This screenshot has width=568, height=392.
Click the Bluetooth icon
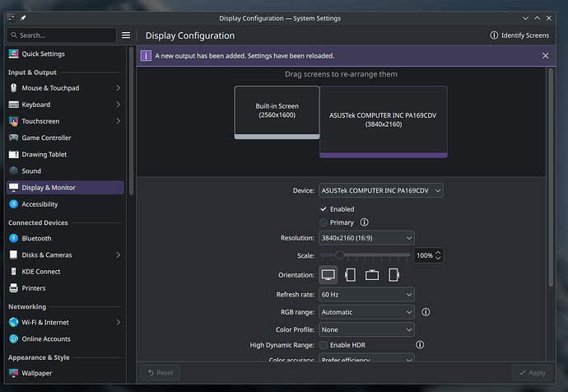[x=13, y=238]
